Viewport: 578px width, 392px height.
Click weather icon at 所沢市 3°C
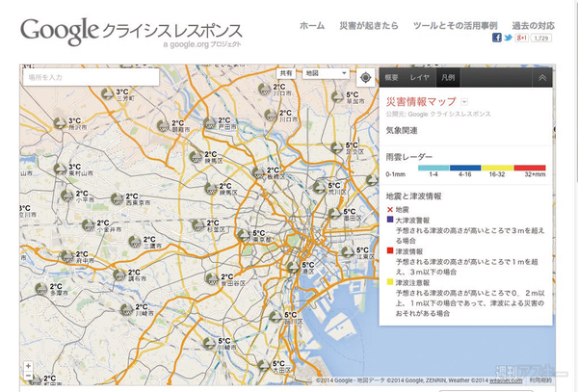click(61, 122)
